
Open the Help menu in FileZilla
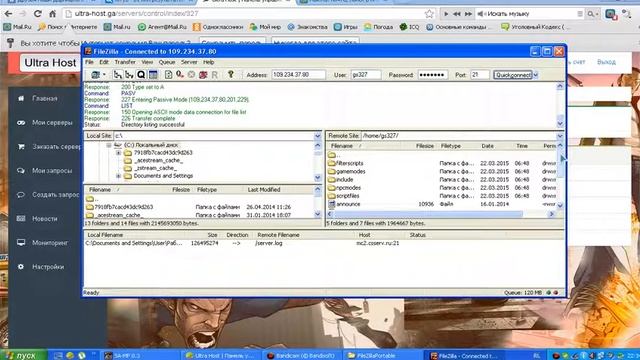(209, 62)
